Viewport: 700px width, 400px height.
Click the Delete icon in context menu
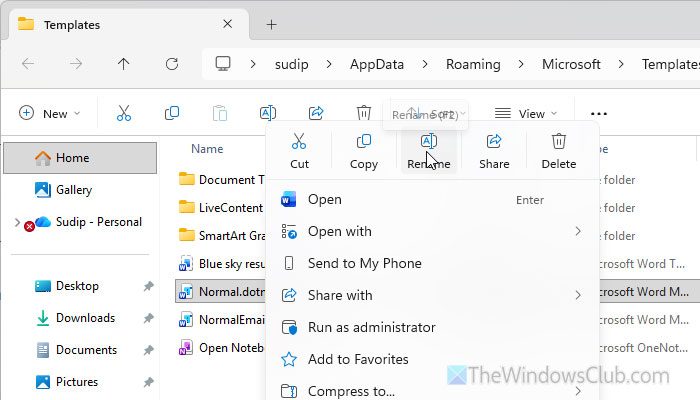coord(558,142)
